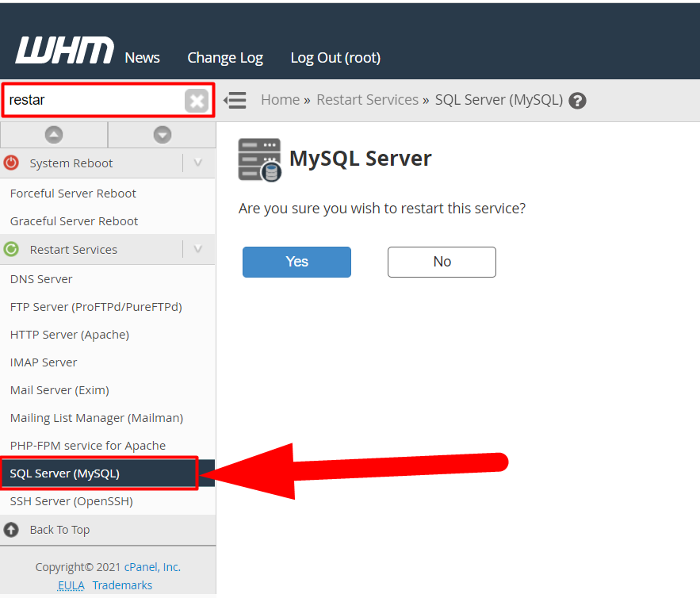Click the Back To Top arrow icon
Viewport: 700px width, 598px height.
click(x=12, y=530)
